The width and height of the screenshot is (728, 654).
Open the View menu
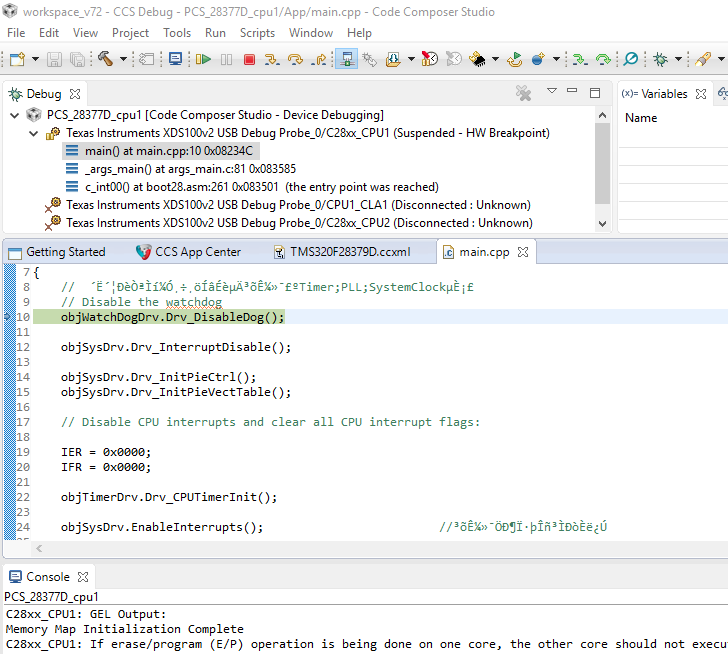[85, 33]
